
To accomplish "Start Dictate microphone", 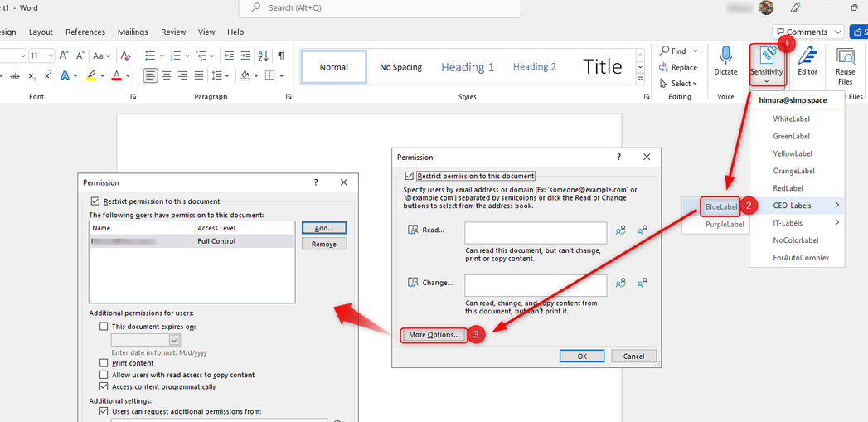I will [x=725, y=61].
